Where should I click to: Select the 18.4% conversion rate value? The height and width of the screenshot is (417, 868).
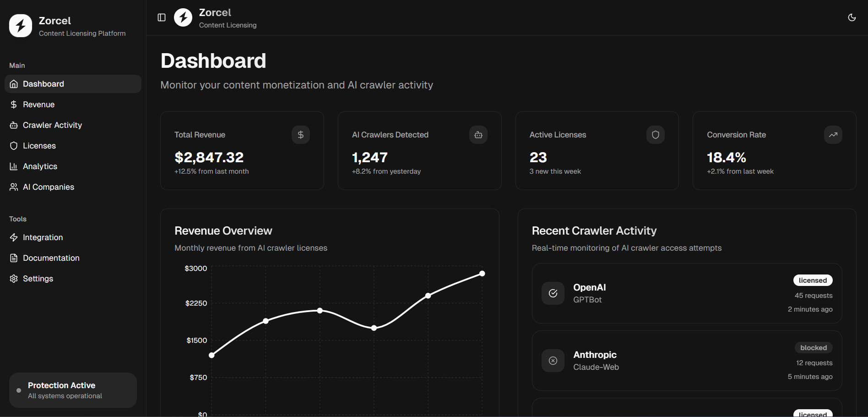point(727,157)
